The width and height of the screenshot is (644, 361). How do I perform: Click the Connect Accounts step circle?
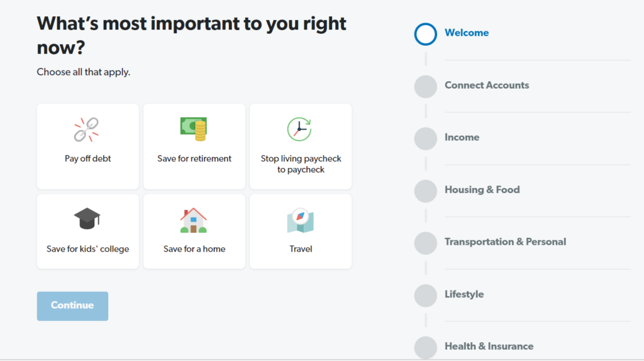(426, 86)
